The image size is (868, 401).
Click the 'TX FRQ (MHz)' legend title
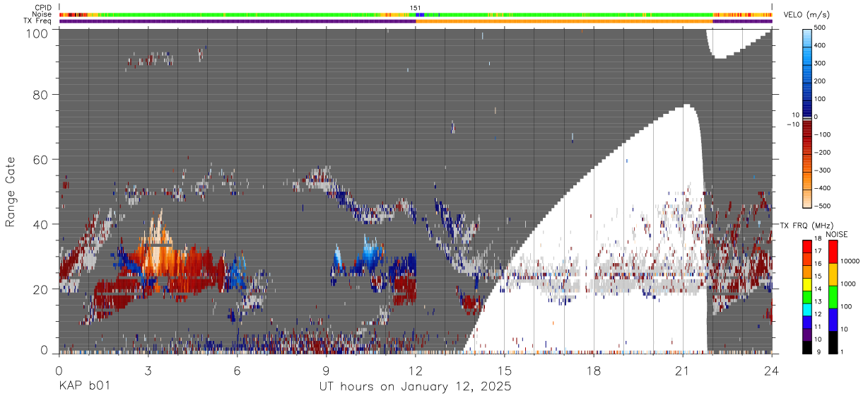point(806,226)
